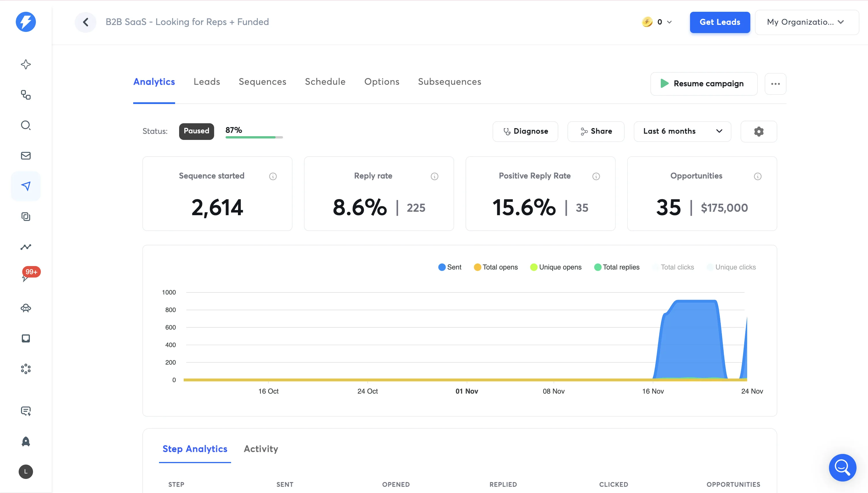This screenshot has height=493, width=868.
Task: Click the Diagnose button
Action: [525, 131]
